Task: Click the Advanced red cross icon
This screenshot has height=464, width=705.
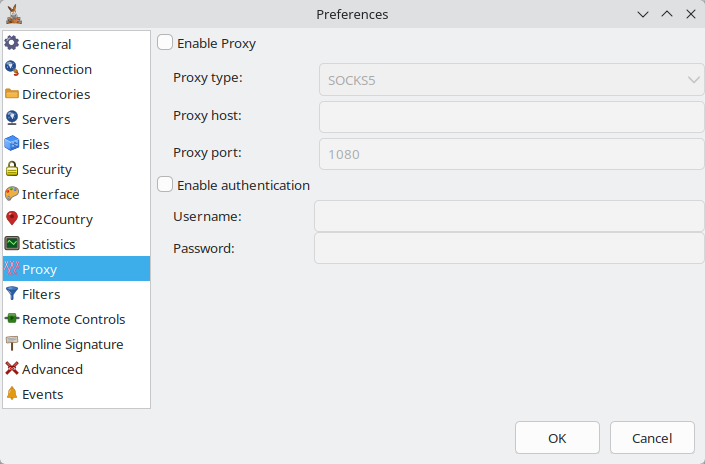Action: click(x=12, y=368)
